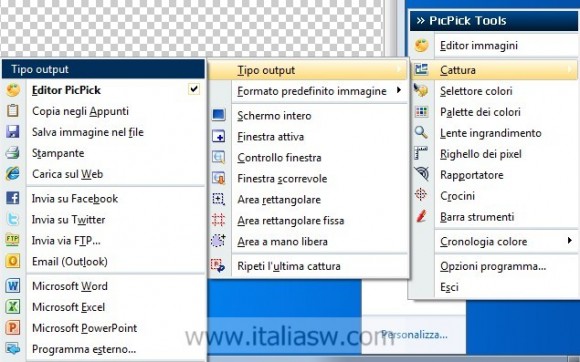
Task: Click the PowerPoint icon
Action: (x=13, y=328)
